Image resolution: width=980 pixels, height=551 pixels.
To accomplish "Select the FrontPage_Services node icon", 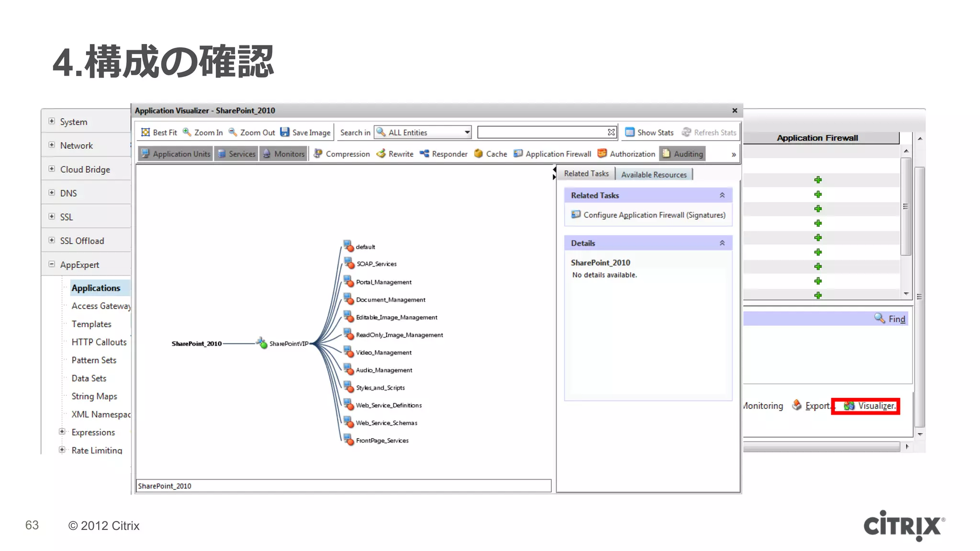I will 348,440.
